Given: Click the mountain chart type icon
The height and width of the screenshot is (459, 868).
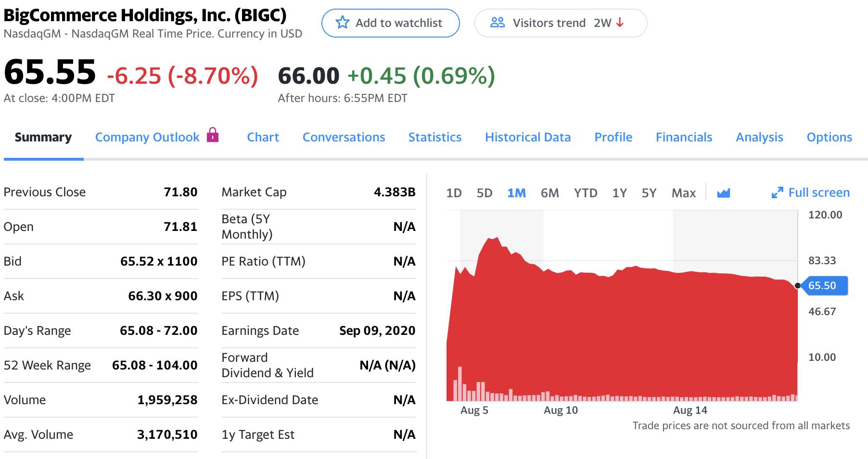Looking at the screenshot, I should [723, 193].
